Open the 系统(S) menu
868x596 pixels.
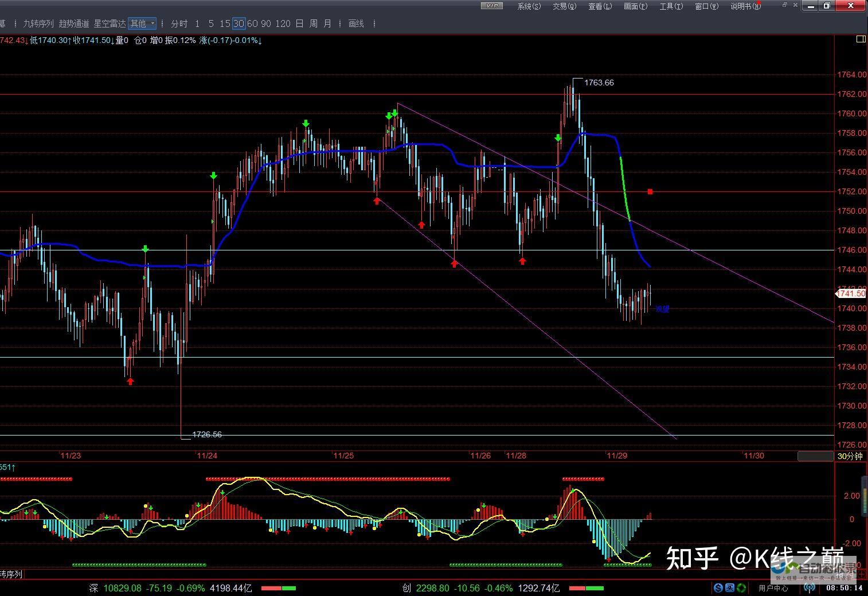click(x=529, y=6)
